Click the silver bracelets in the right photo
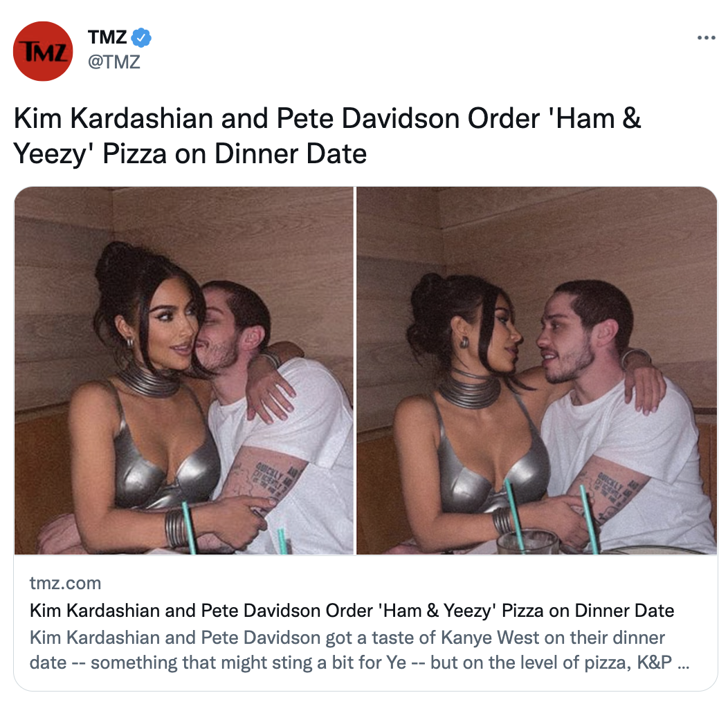Screen dimensions: 728x704 click(x=502, y=520)
